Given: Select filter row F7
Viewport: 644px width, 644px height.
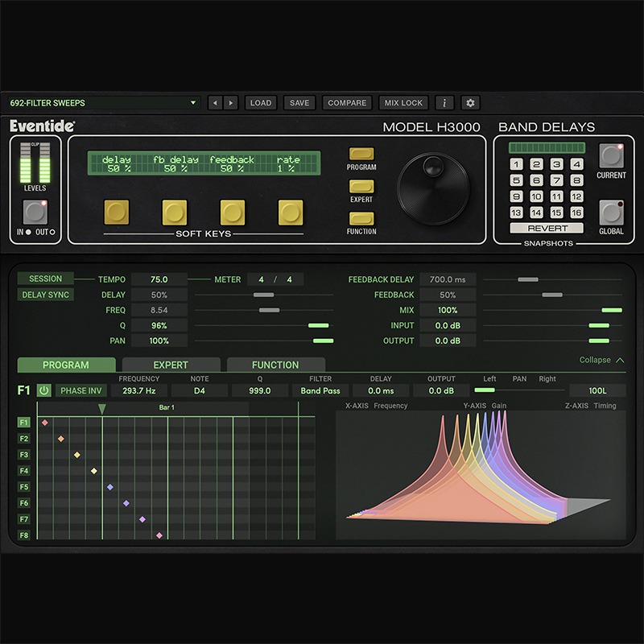Looking at the screenshot, I should [24, 519].
